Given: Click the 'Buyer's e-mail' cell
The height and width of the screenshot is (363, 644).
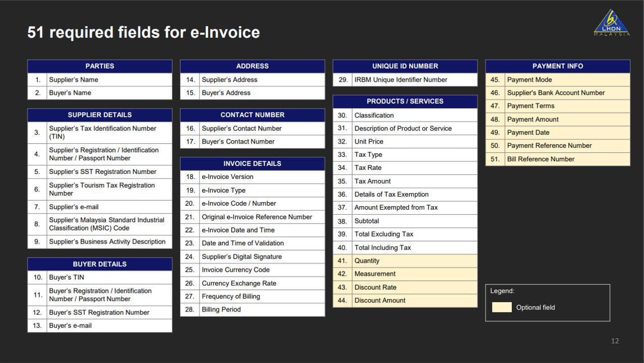Looking at the screenshot, I should (x=109, y=326).
